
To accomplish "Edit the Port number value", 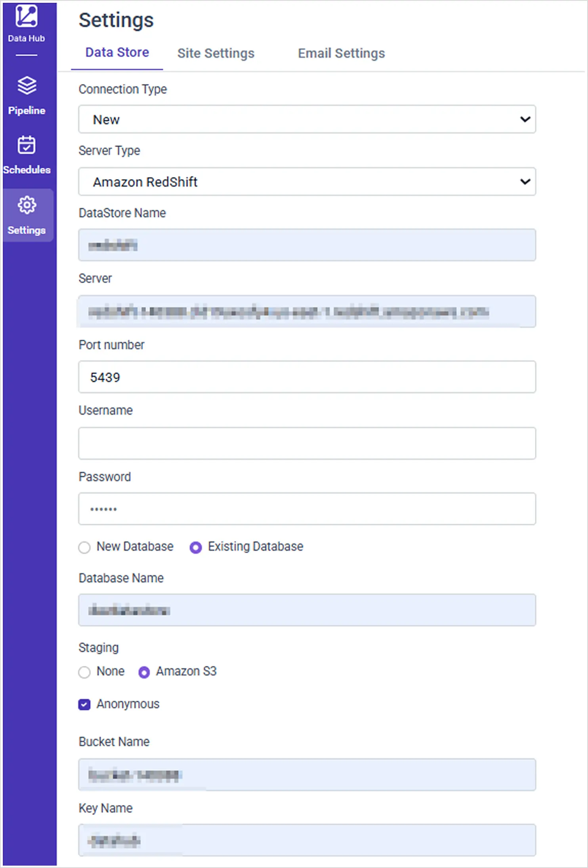I will pyautogui.click(x=307, y=377).
